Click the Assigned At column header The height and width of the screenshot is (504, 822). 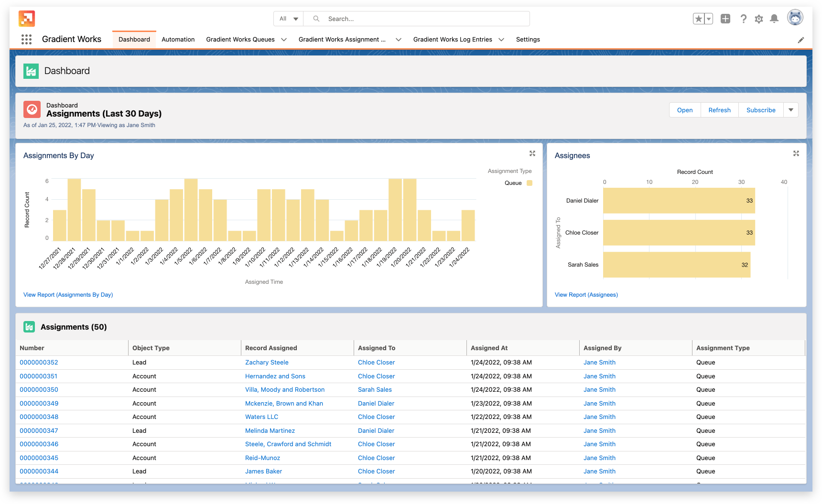tap(523, 348)
